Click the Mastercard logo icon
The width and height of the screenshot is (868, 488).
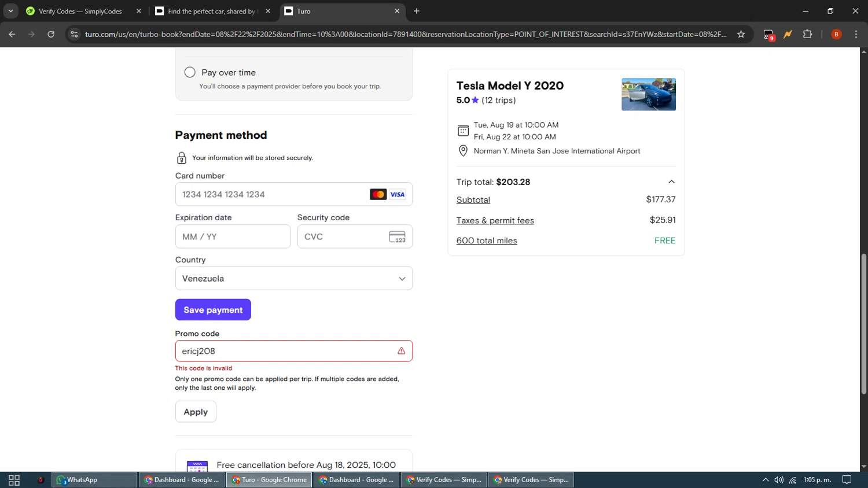click(378, 194)
